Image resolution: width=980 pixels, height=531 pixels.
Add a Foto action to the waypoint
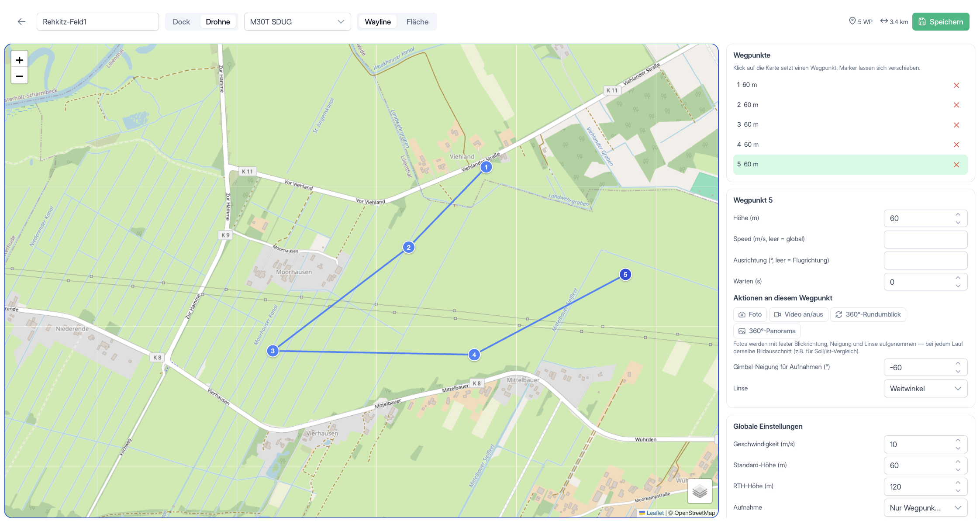[750, 314]
